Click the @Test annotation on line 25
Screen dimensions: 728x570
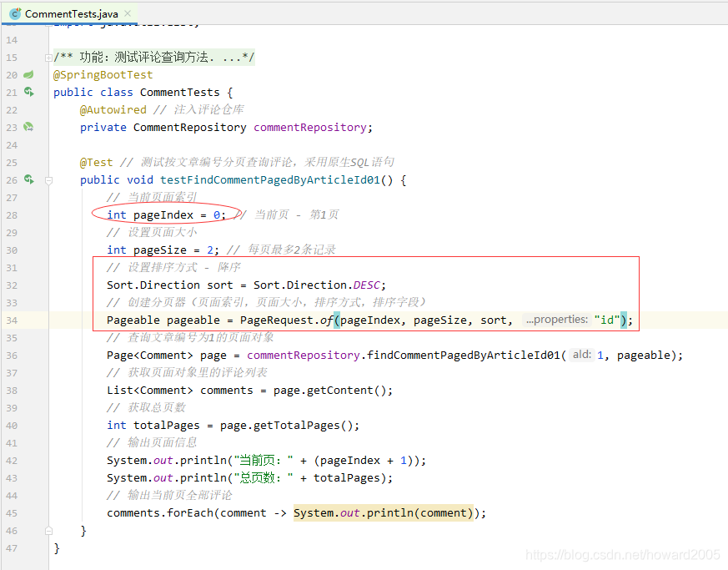[x=96, y=163]
